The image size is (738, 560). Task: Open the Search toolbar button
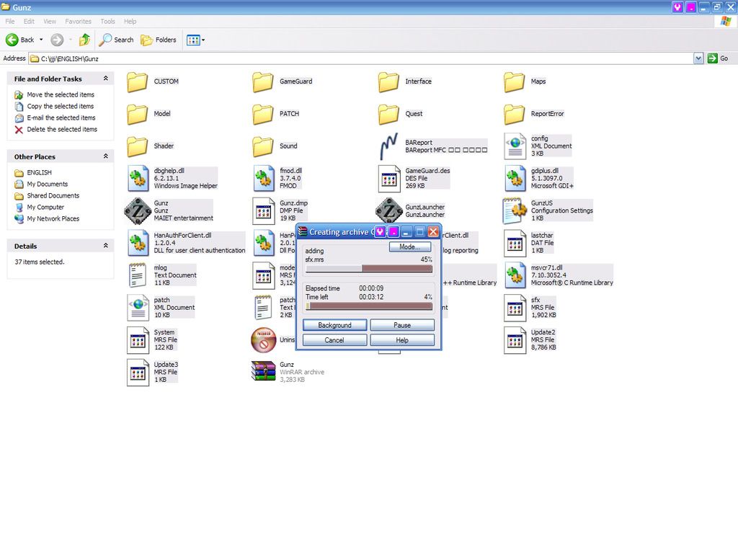point(117,40)
